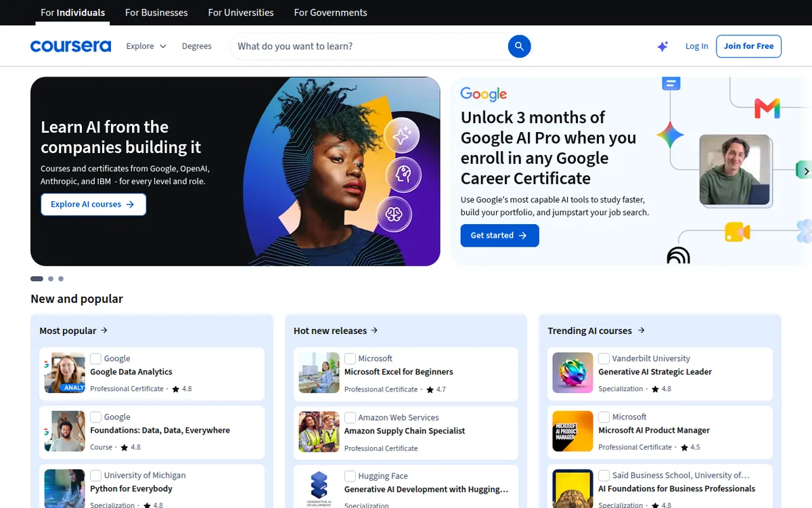Open Python for Everybody course thumbnail
Image resolution: width=812 pixels, height=508 pixels.
coord(65,489)
